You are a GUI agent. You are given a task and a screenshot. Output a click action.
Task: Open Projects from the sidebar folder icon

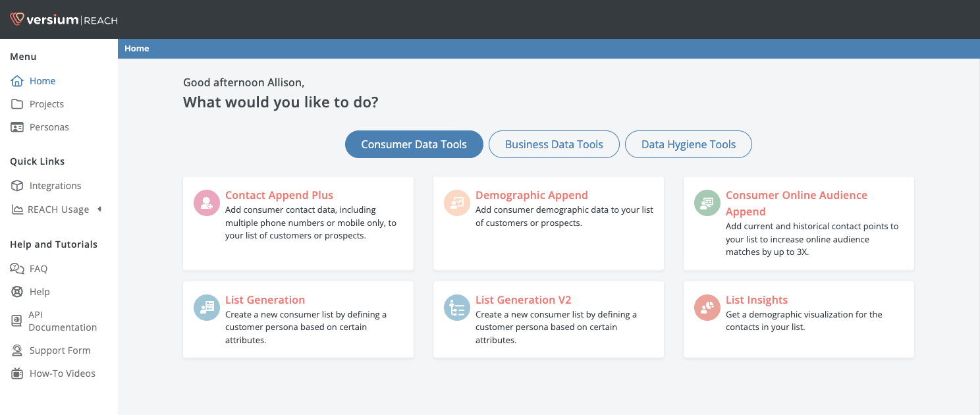point(18,103)
